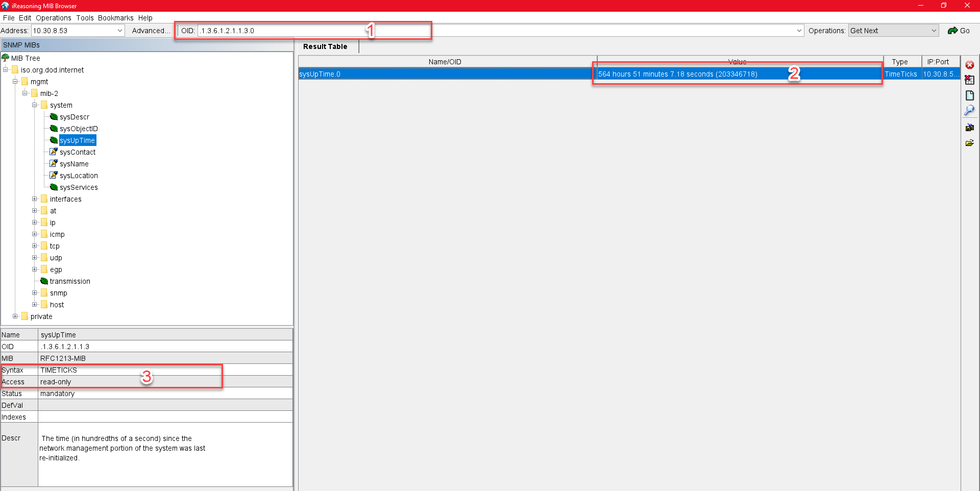Select the sysUpTime tree node
980x491 pixels.
point(78,140)
